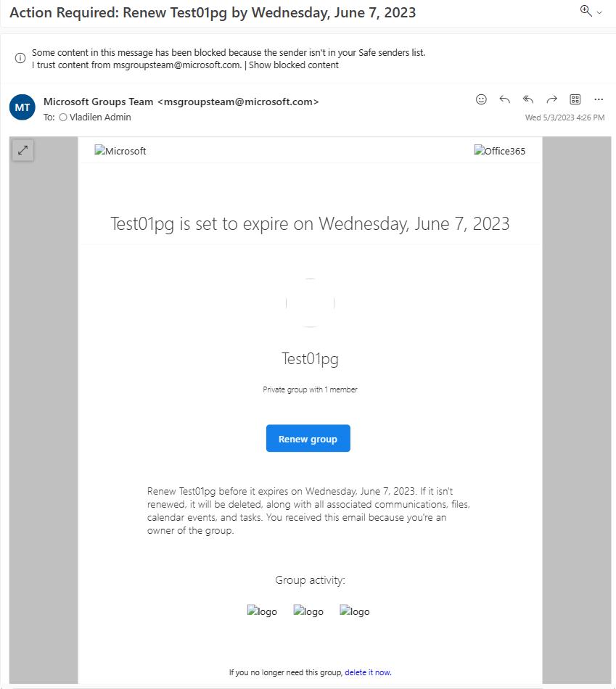Click the Reply arrow icon
616x689 pixels.
[x=505, y=99]
